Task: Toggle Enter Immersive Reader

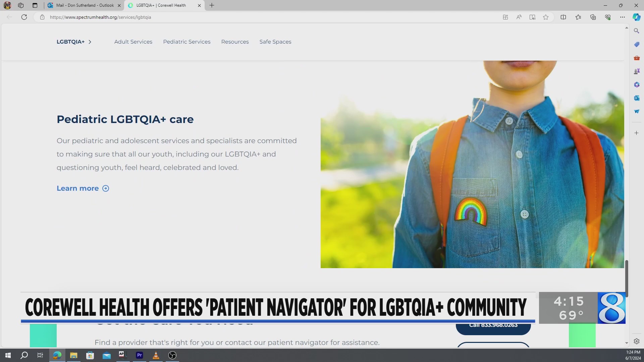Action: 532,17
